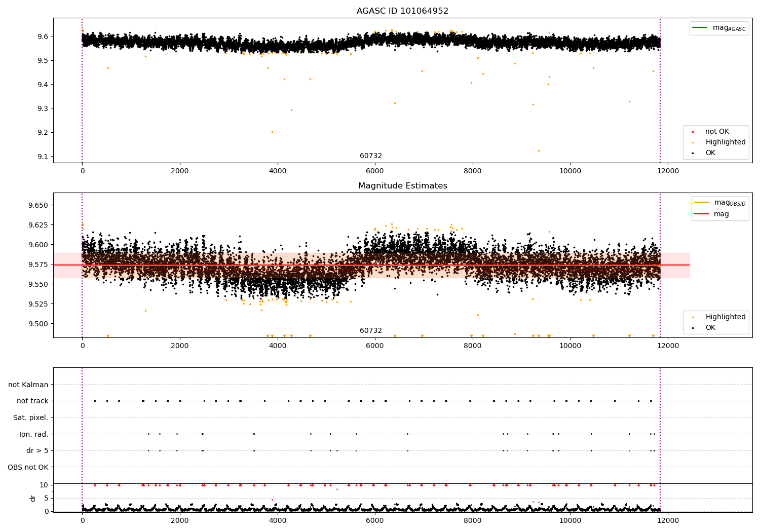This screenshot has height=532, width=760.
Task: Click the '9.6' y-axis tick label
Action: [43, 36]
